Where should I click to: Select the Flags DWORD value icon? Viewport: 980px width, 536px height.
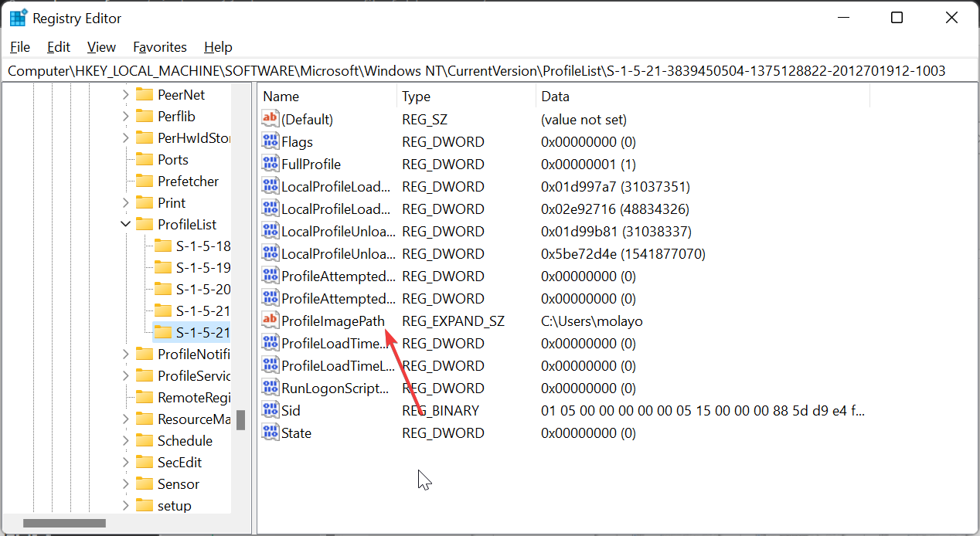tap(270, 141)
